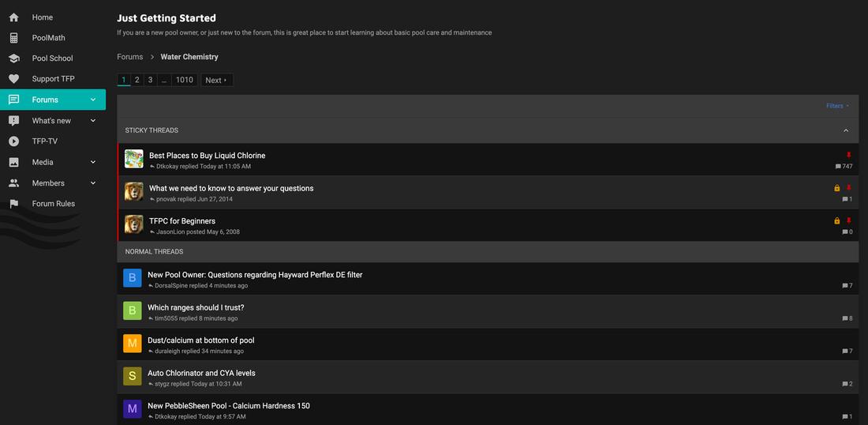868x425 pixels.
Task: Expand the What's new submenu chevron
Action: tap(93, 121)
